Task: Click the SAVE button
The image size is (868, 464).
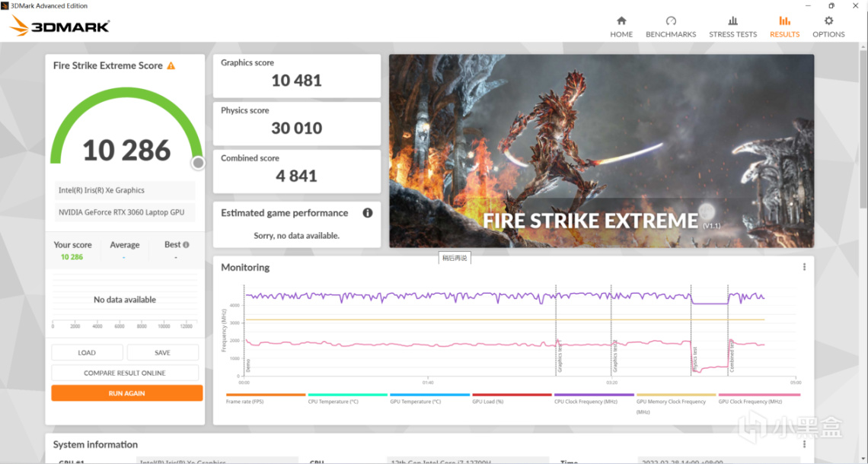Action: pyautogui.click(x=162, y=352)
